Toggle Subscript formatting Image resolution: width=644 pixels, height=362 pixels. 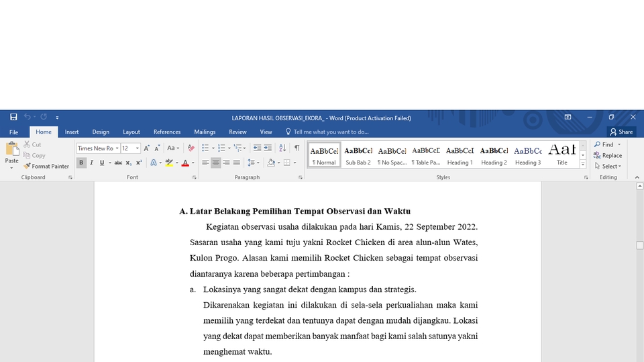[129, 163]
